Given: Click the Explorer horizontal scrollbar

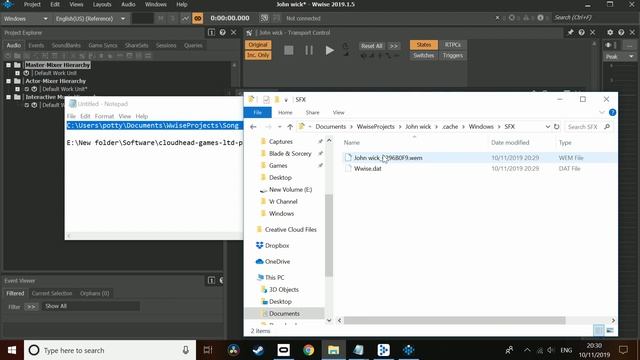Looking at the screenshot, I should click(x=454, y=320).
